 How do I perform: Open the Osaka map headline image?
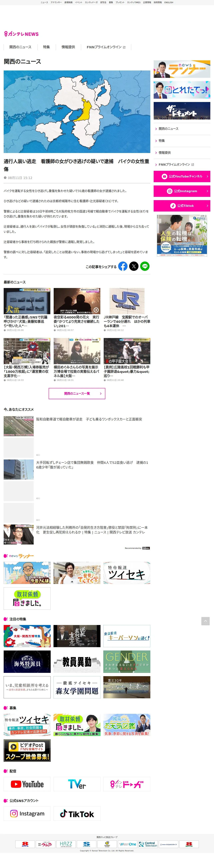(x=77, y=111)
